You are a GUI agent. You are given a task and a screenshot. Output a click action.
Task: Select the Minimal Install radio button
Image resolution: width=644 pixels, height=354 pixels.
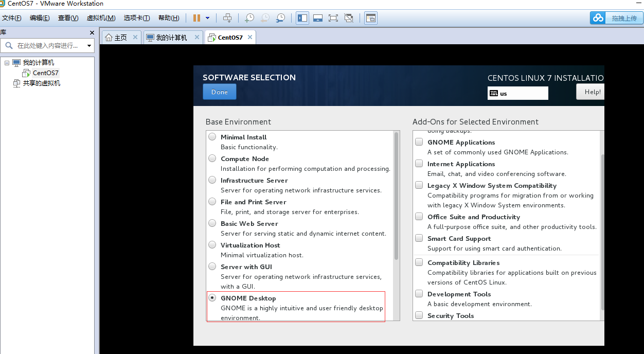click(212, 137)
